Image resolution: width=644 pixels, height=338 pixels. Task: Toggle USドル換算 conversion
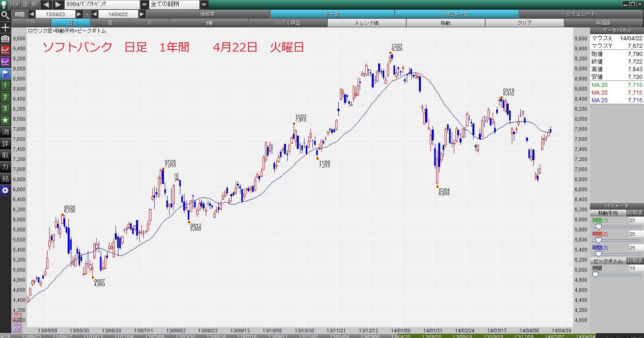pyautogui.click(x=288, y=23)
